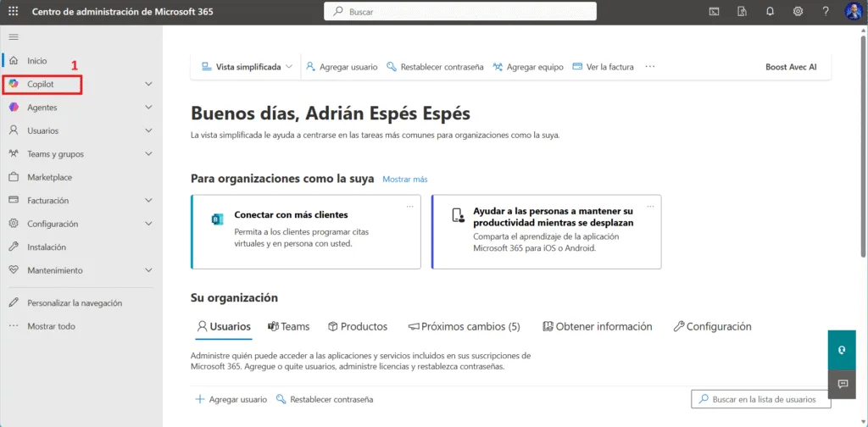This screenshot has width=868, height=427.
Task: Open the app launcher waffle icon
Action: pos(14,12)
